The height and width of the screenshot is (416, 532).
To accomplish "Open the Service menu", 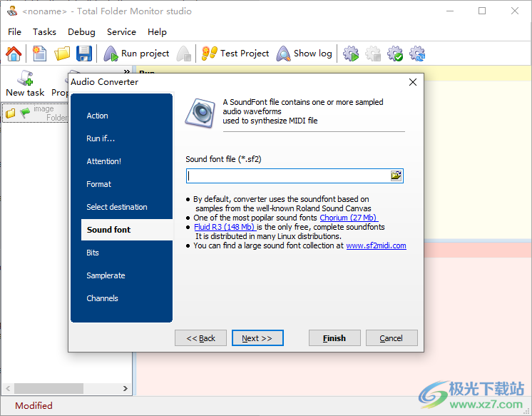I will 121,32.
